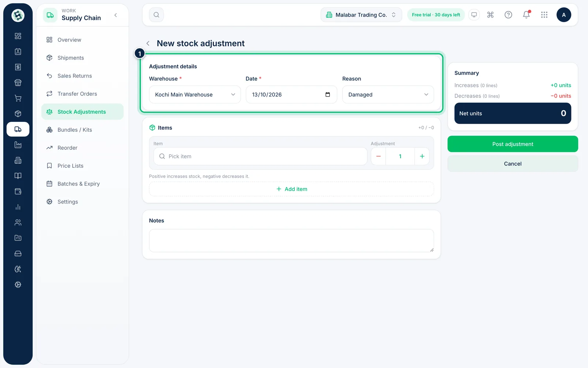This screenshot has height=368, width=588.
Task: Click the Pick item search field
Action: 261,156
